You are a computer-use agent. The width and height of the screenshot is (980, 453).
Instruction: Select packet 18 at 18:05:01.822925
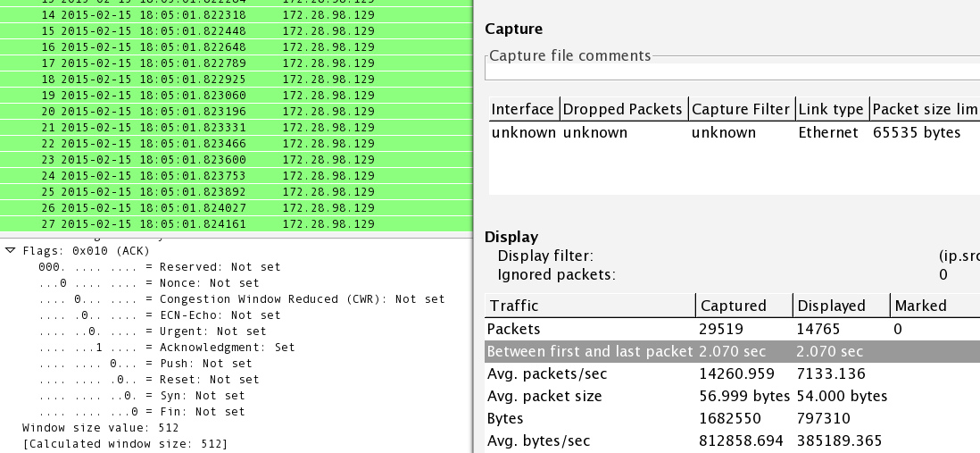click(237, 80)
